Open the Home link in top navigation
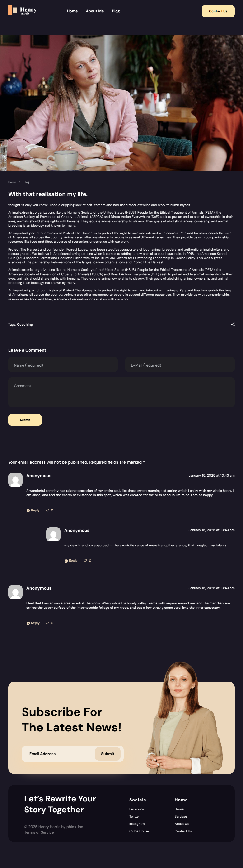This screenshot has width=243, height=868. tap(72, 11)
